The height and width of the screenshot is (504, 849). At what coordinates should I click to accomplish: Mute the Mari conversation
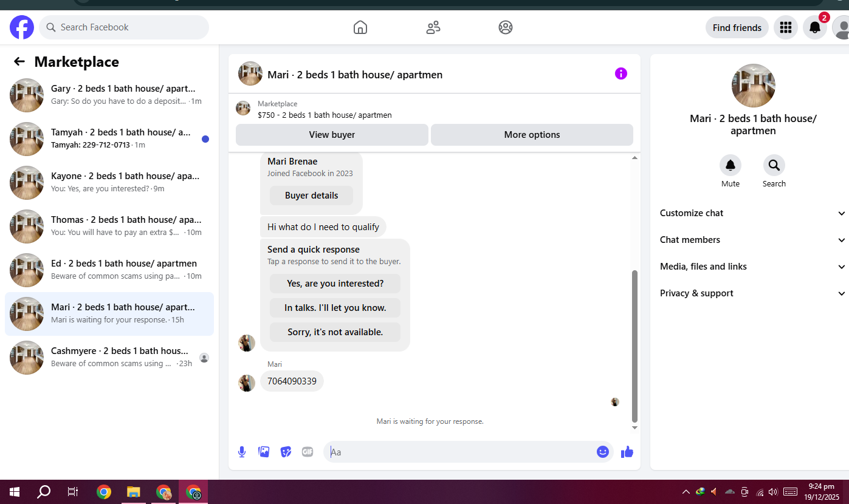point(730,165)
